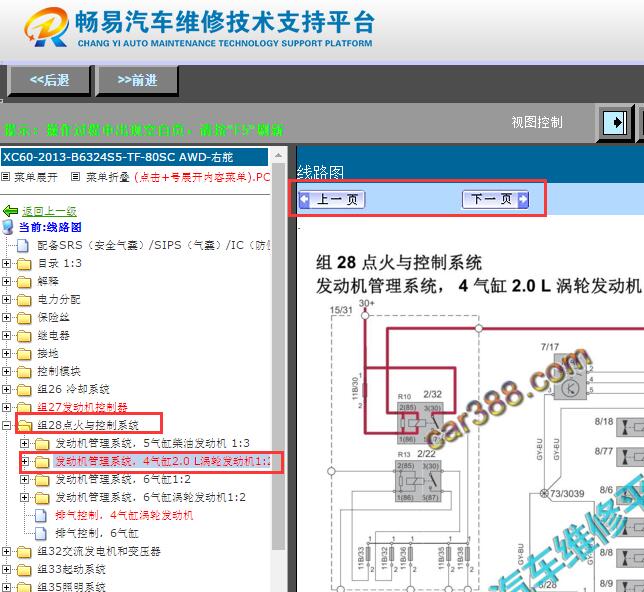Click the green back arrow icon

click(x=10, y=211)
